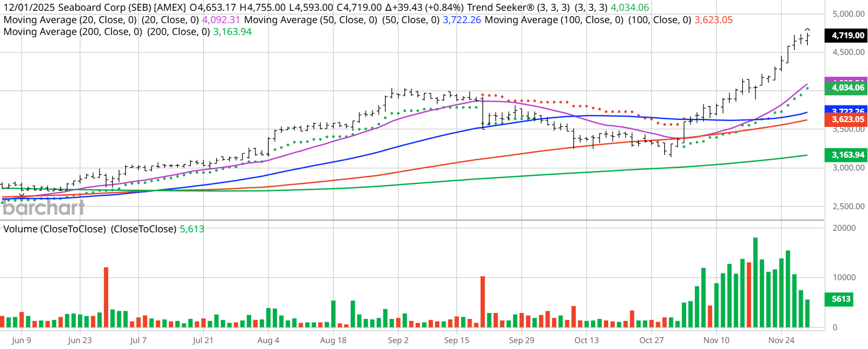Image resolution: width=868 pixels, height=349 pixels.
Task: Click the red 3,623.05 price axis tag
Action: (x=846, y=119)
